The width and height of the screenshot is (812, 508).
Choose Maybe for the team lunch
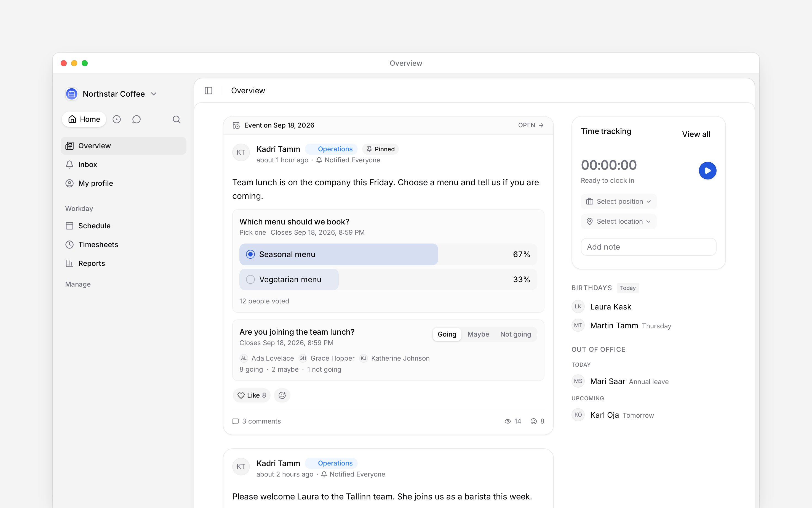click(x=478, y=334)
